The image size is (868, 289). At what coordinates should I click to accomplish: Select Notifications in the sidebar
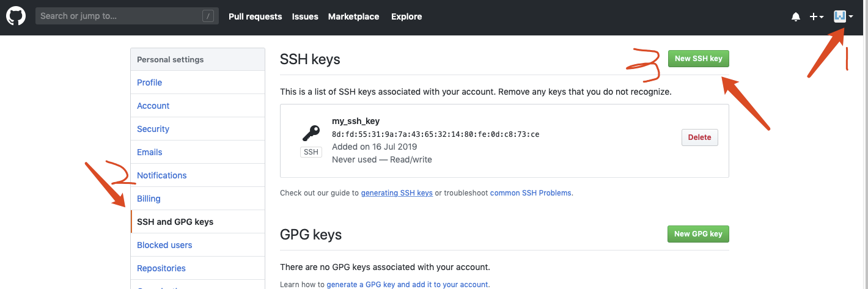point(198,175)
